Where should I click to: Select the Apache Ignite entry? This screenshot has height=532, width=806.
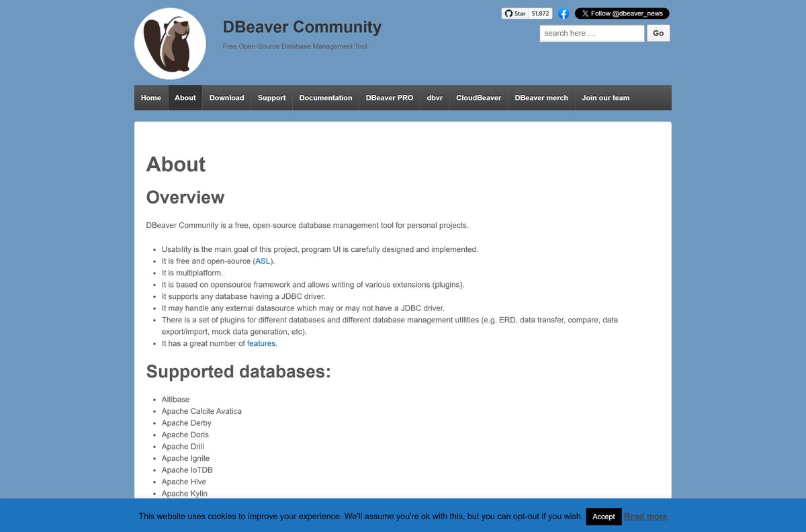[x=185, y=458]
